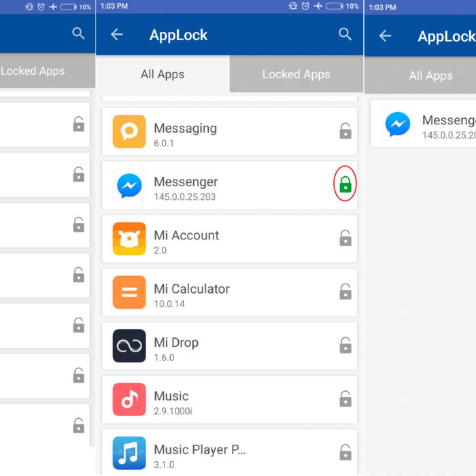The image size is (476, 476).
Task: Tap Messenger icon in the rightmost screen
Action: pos(398,124)
